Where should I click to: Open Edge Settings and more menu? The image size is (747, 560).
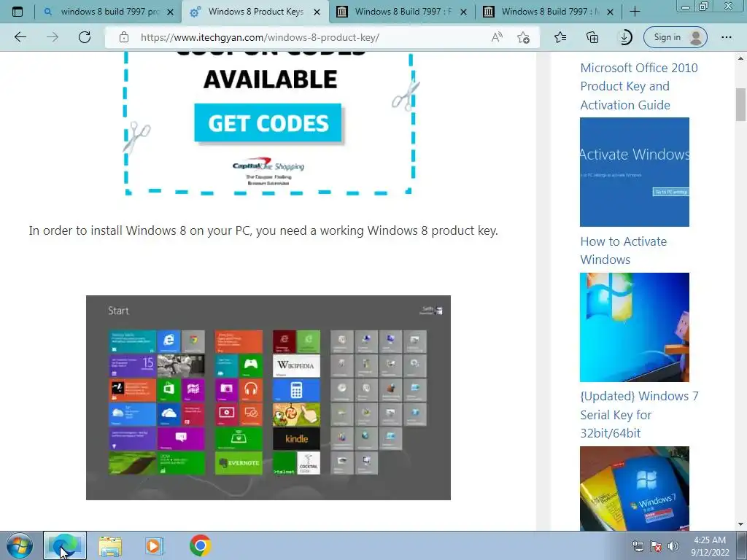pyautogui.click(x=726, y=37)
